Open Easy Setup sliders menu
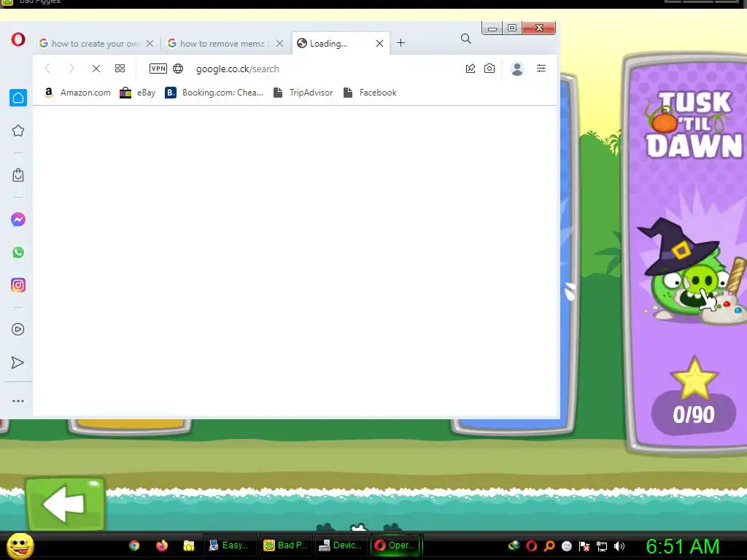The width and height of the screenshot is (747, 560). 541,69
